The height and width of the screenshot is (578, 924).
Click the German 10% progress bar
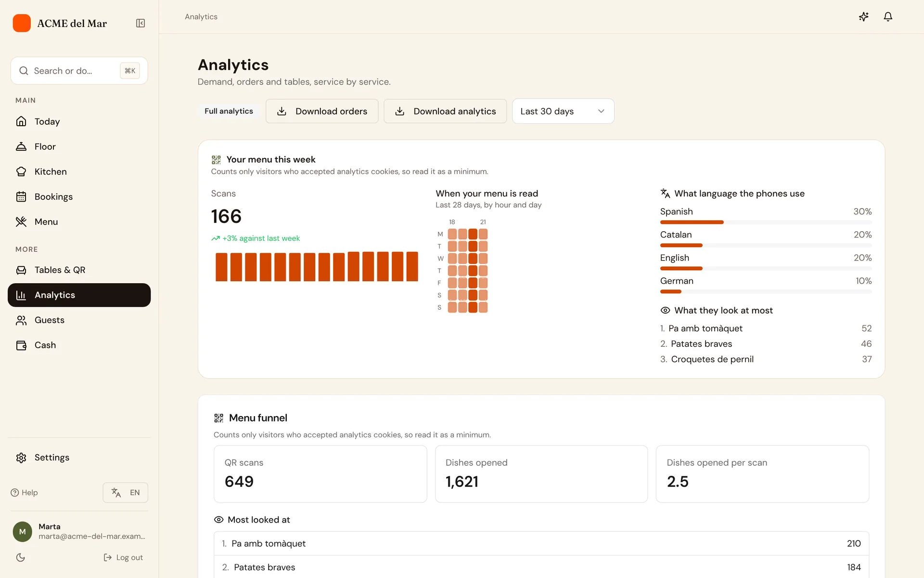[766, 291]
